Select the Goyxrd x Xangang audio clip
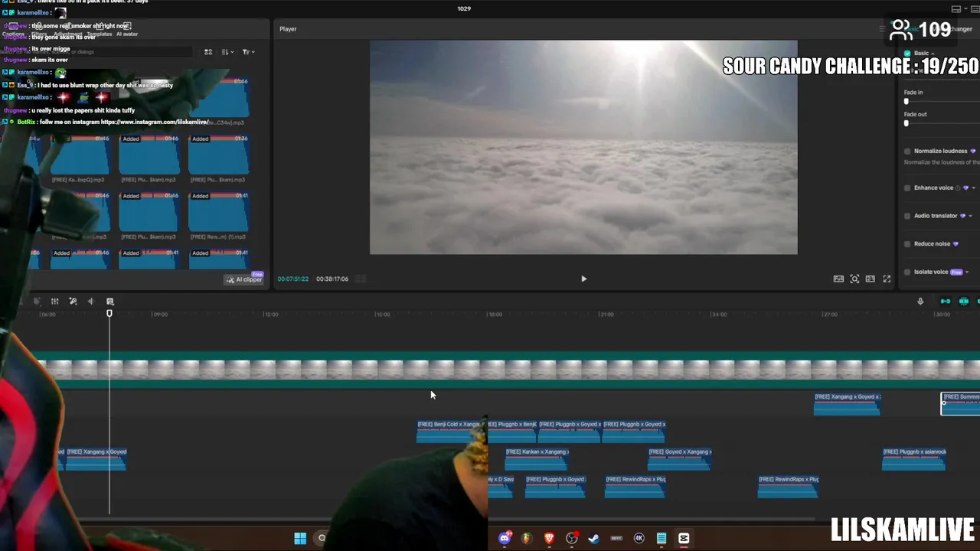980x551 pixels. pos(680,459)
